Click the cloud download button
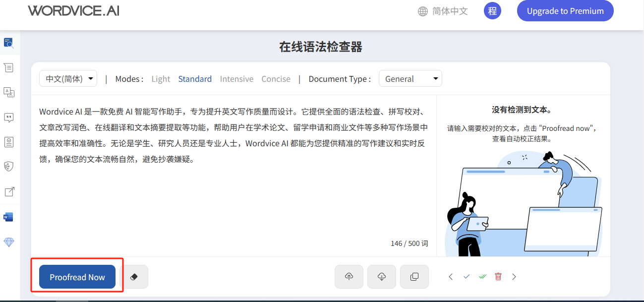644x302 pixels. [382, 277]
